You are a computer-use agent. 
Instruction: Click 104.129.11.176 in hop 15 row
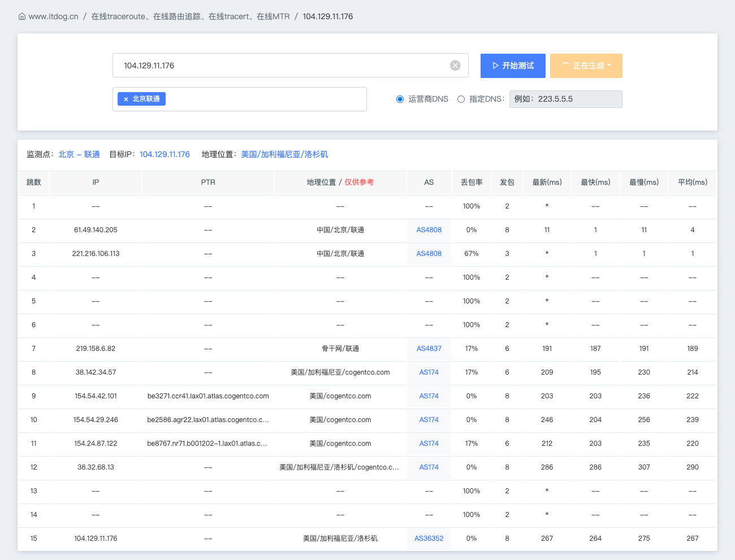[x=96, y=539]
